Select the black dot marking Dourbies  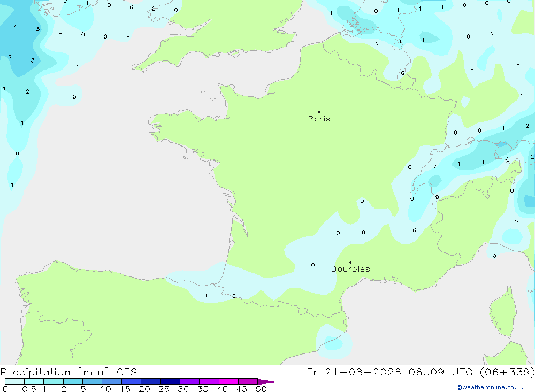coord(350,262)
